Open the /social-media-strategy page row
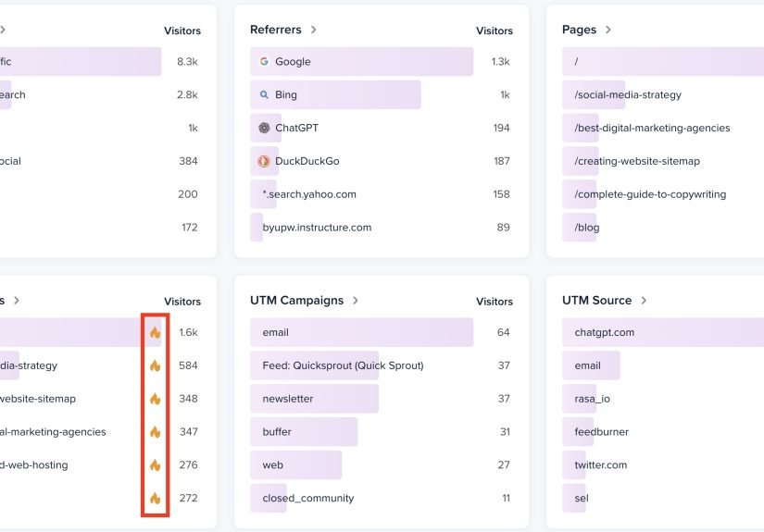Image resolution: width=764 pixels, height=532 pixels. [x=663, y=94]
